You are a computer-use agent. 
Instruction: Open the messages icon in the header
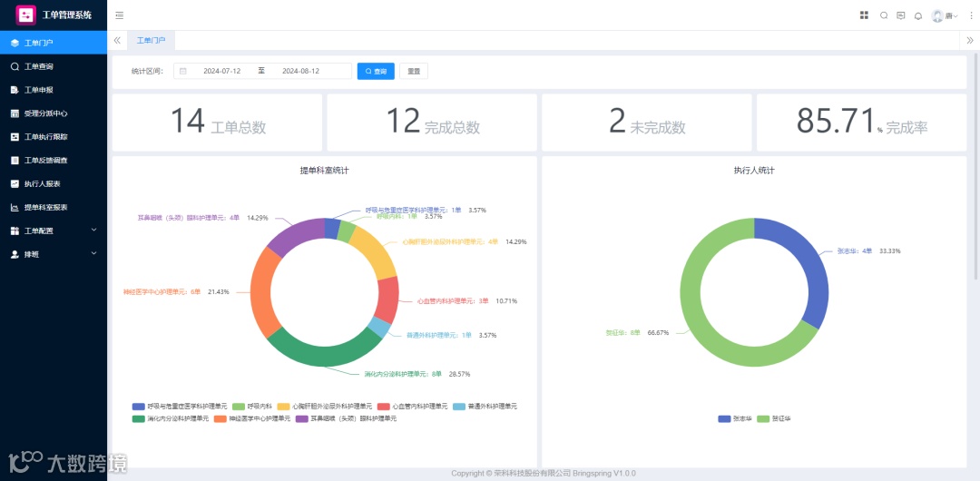click(901, 15)
